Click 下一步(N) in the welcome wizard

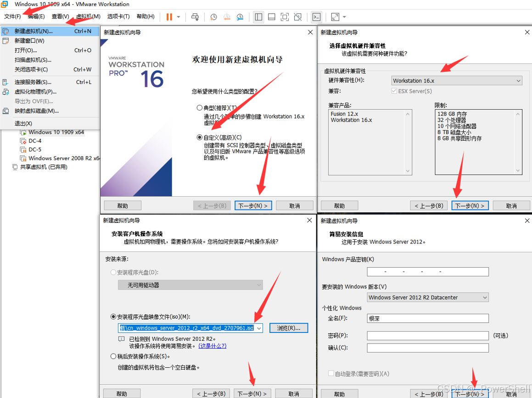tap(253, 206)
